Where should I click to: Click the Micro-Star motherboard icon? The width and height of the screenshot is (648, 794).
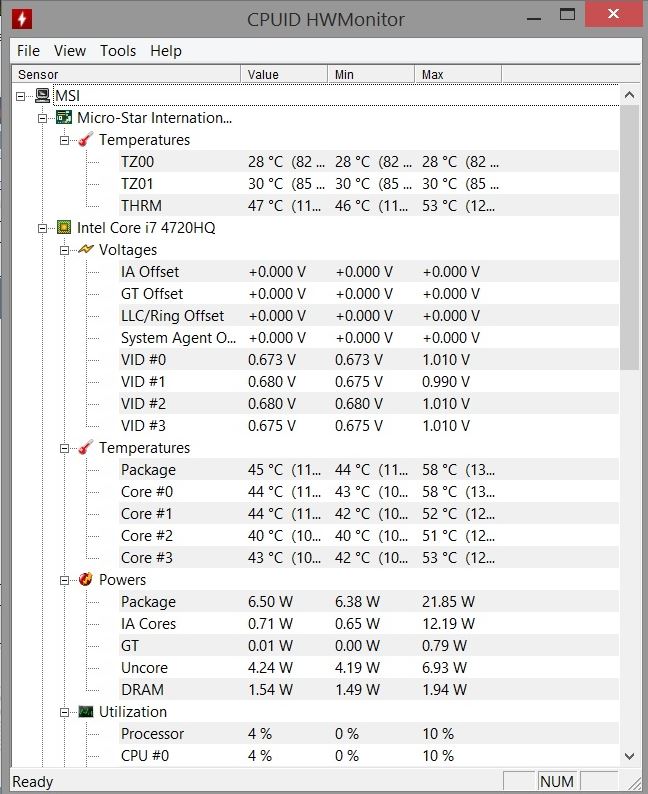point(64,117)
